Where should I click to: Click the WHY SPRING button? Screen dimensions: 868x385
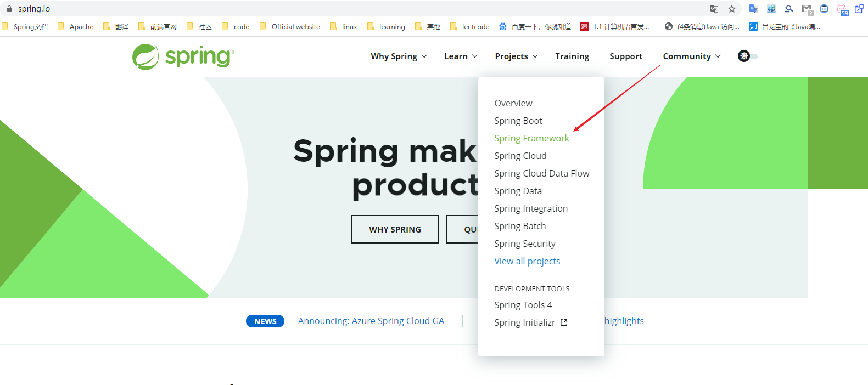(395, 229)
